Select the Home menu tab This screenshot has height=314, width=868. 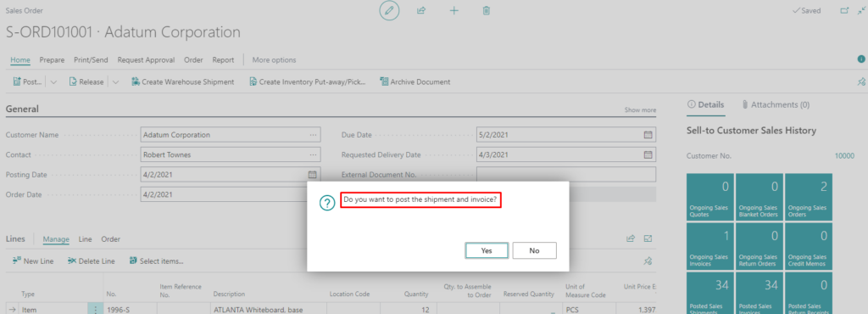click(20, 59)
